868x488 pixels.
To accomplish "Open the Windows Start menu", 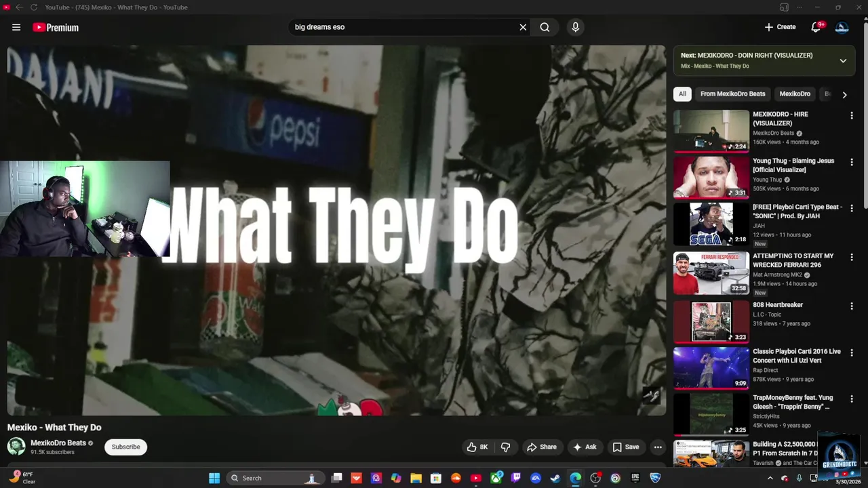I will pyautogui.click(x=214, y=478).
